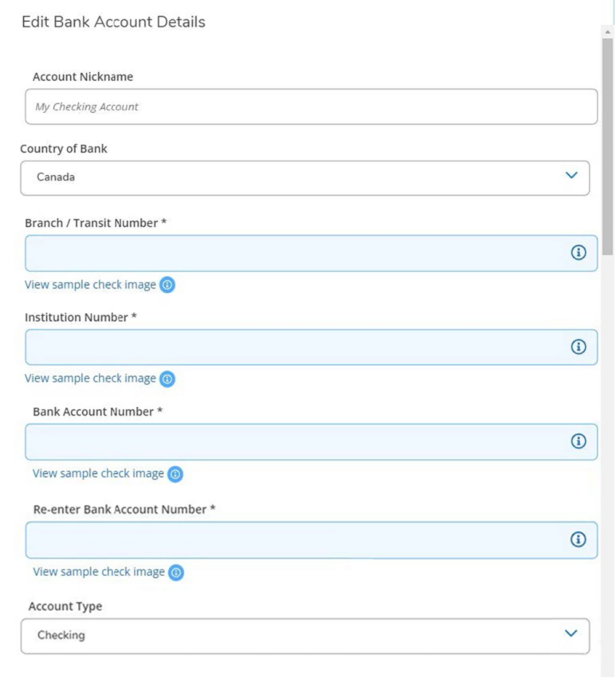Click blue info badge under Institution Number
The width and height of the screenshot is (616, 678).
167,379
